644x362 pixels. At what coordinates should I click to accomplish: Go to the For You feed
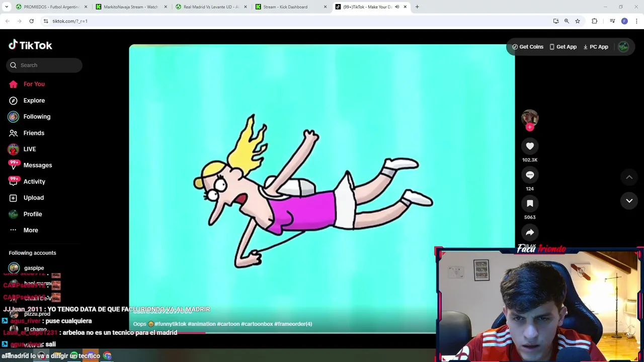tap(34, 84)
